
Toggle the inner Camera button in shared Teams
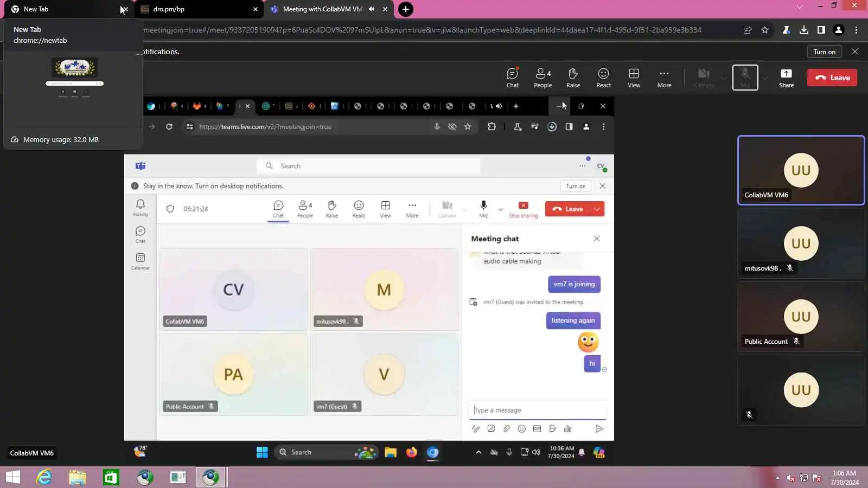coord(447,209)
